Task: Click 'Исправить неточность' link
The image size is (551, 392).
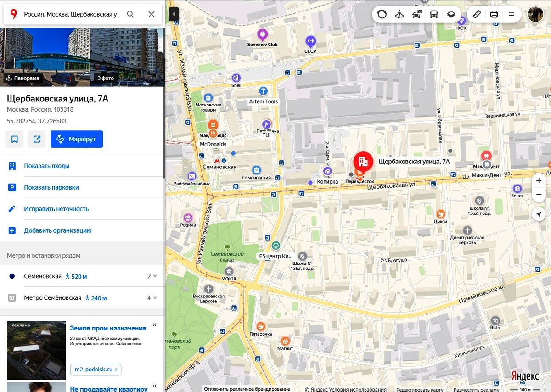Action: (56, 209)
